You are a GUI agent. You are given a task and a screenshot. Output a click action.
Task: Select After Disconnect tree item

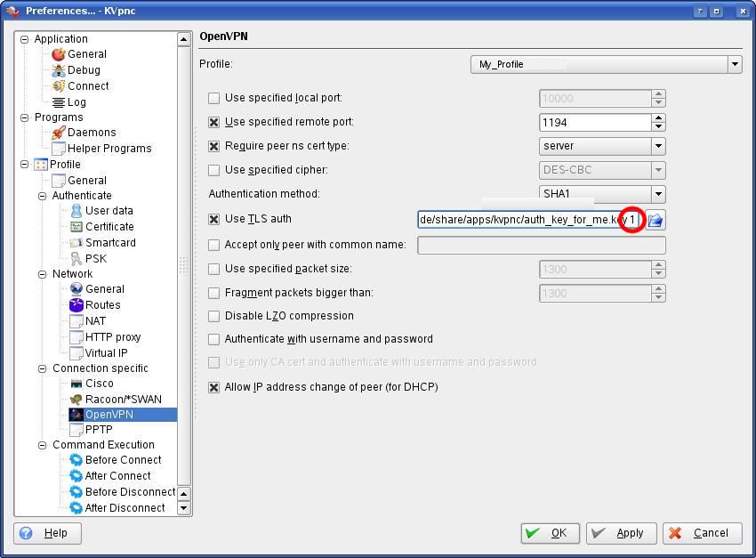(x=125, y=508)
